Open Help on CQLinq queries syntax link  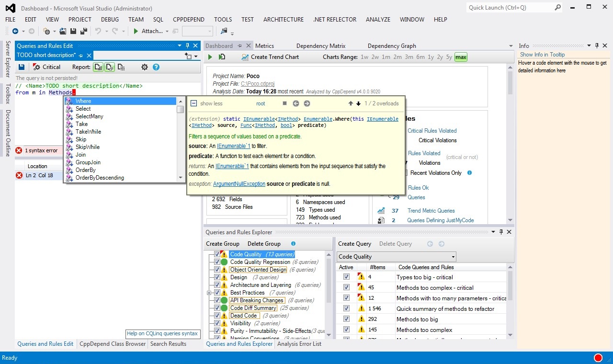[162, 334]
